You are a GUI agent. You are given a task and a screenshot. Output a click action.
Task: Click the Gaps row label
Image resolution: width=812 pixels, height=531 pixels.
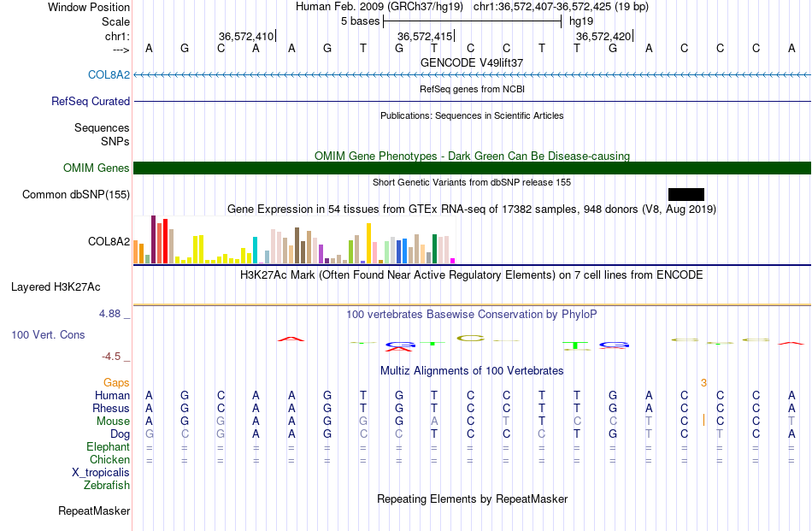[x=116, y=382]
